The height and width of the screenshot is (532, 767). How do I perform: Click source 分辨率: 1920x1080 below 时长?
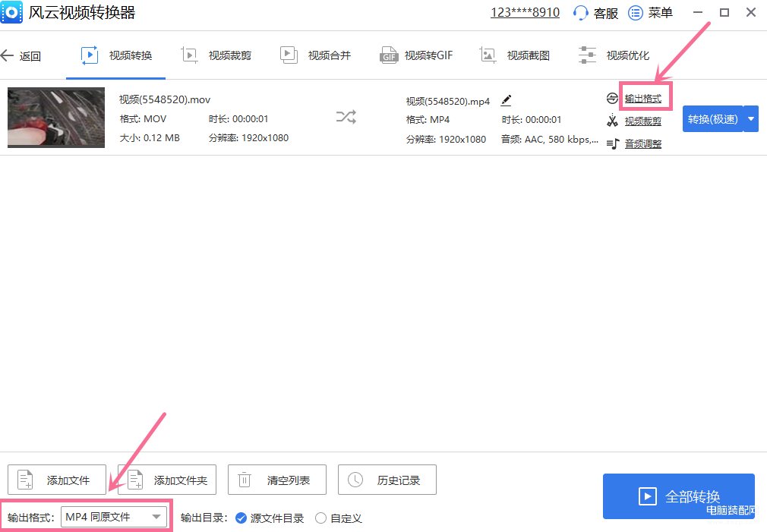coord(248,138)
